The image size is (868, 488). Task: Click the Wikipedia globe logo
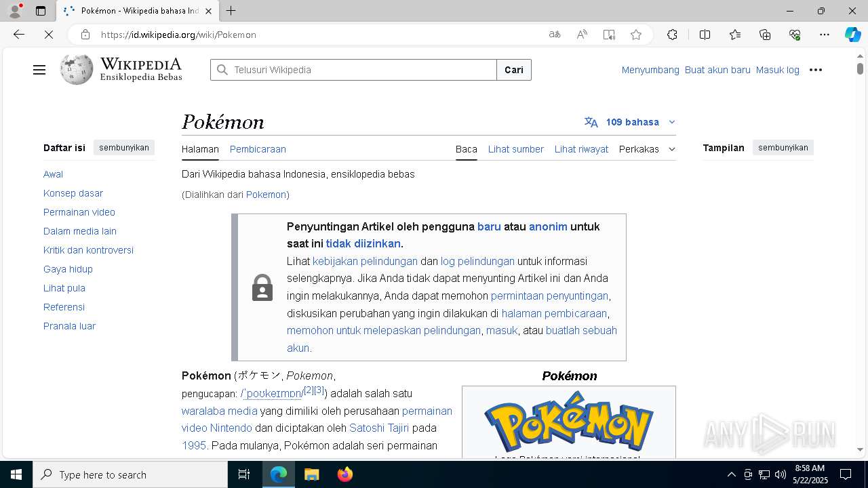tap(76, 70)
